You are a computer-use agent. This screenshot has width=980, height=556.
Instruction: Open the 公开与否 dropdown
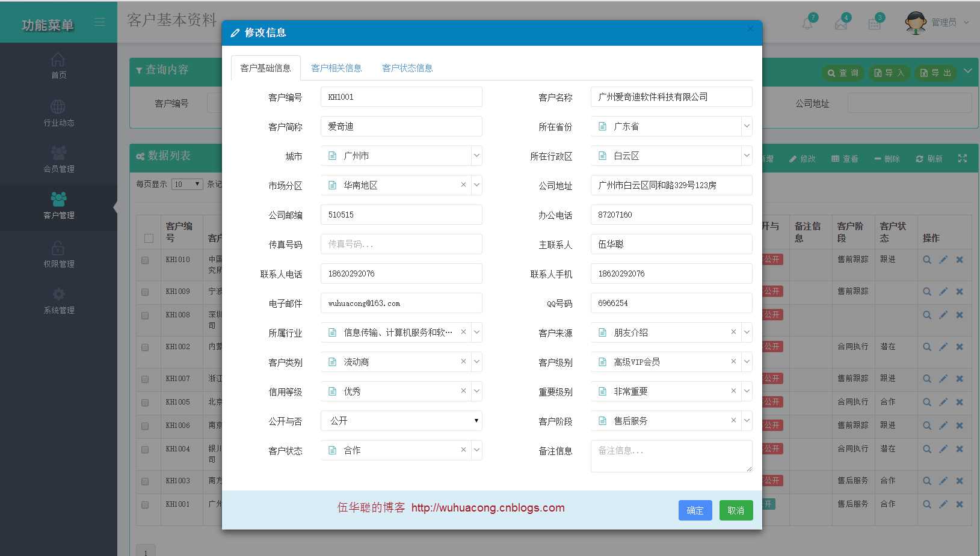pyautogui.click(x=475, y=421)
